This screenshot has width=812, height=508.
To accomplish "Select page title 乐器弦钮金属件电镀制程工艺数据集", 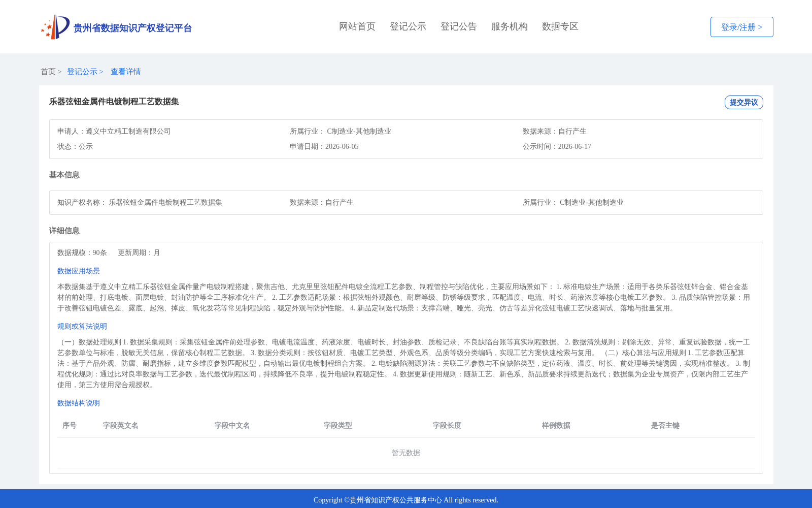I will [114, 102].
